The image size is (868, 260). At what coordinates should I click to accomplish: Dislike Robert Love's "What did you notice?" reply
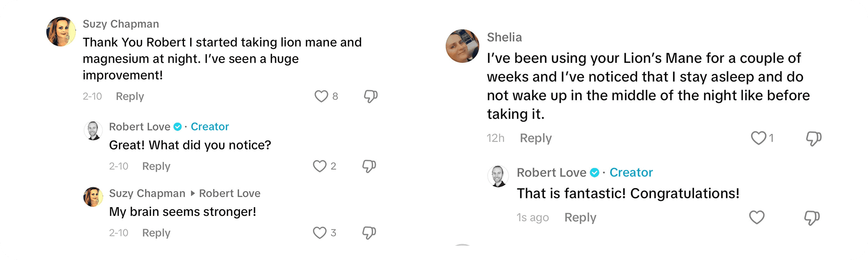coord(369,166)
